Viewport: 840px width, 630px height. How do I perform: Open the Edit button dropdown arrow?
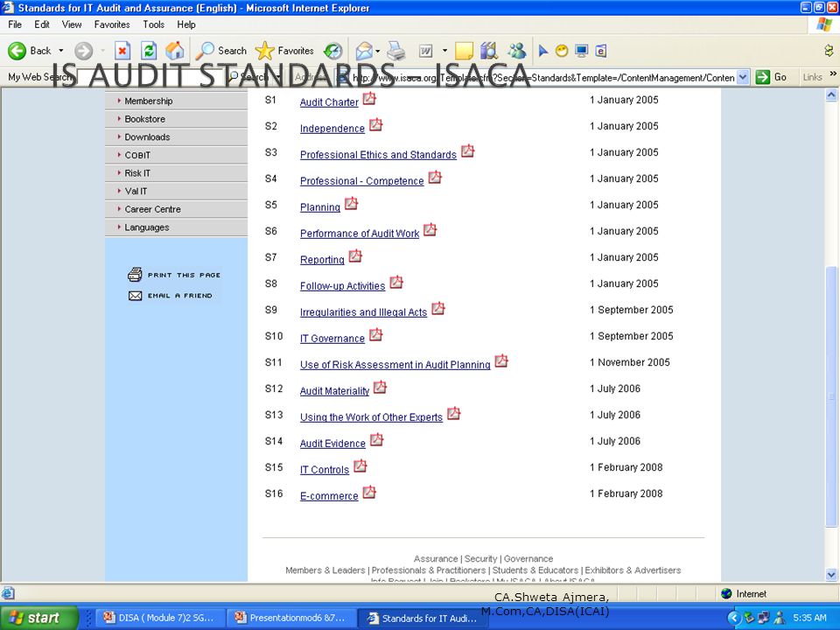444,51
